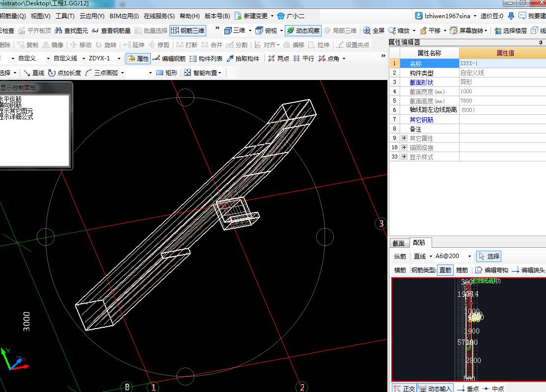Viewport: 546px width, 392px height.
Task: Click 屏幕旋转 icon
Action: point(453,30)
